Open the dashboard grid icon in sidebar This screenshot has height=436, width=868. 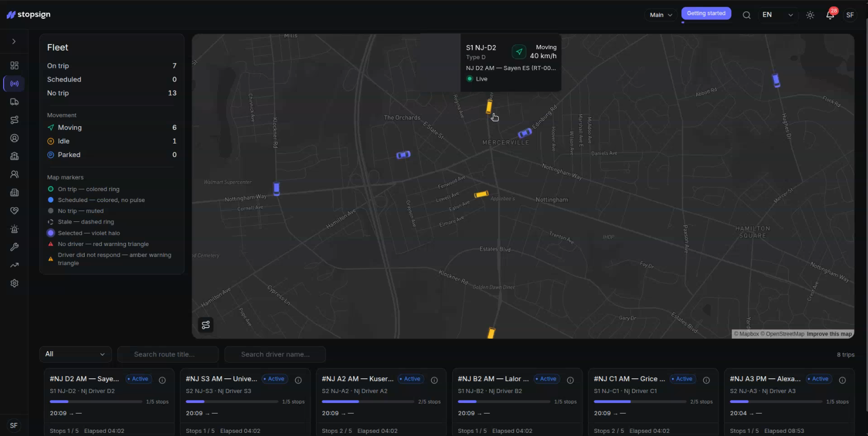click(x=14, y=65)
